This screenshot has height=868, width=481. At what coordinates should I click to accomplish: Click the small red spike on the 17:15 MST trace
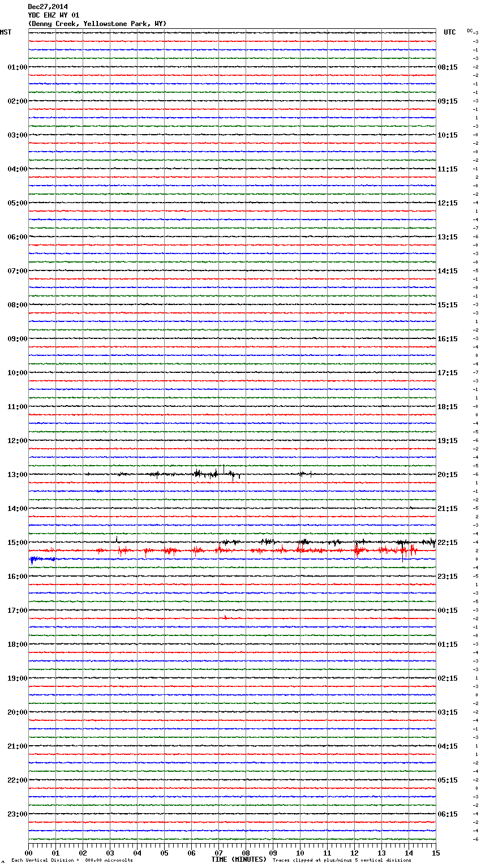tap(226, 617)
